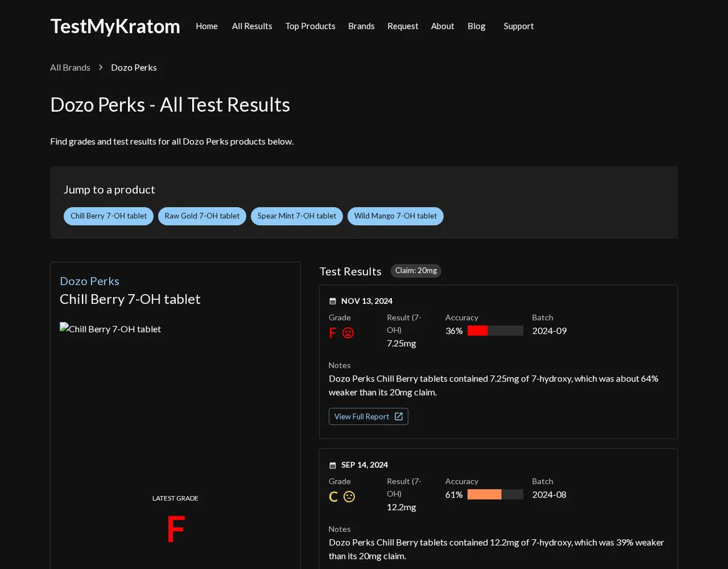Click the 7.25mg result value
This screenshot has height=569, width=728.
(402, 343)
